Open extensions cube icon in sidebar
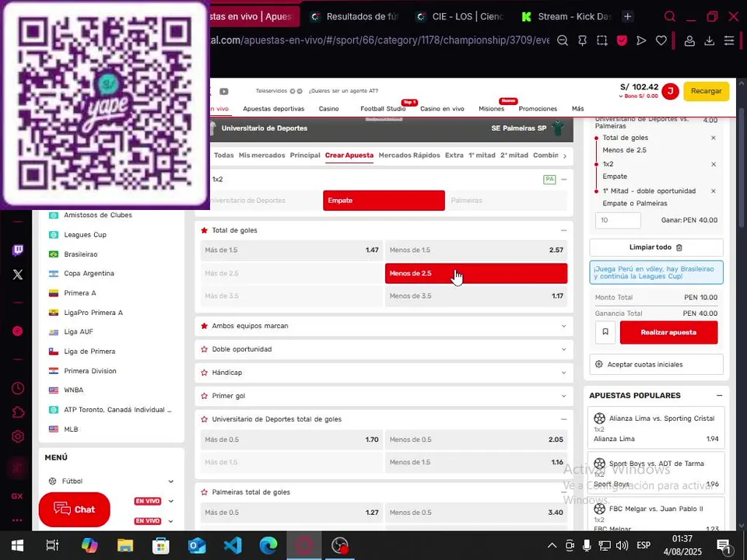This screenshot has width=747, height=560. click(x=18, y=412)
